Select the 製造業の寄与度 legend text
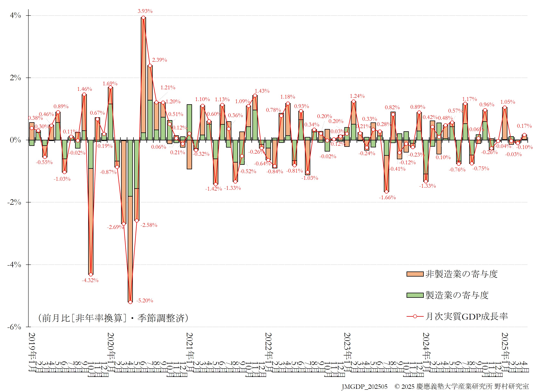This screenshot has width=542, height=392. (x=457, y=295)
